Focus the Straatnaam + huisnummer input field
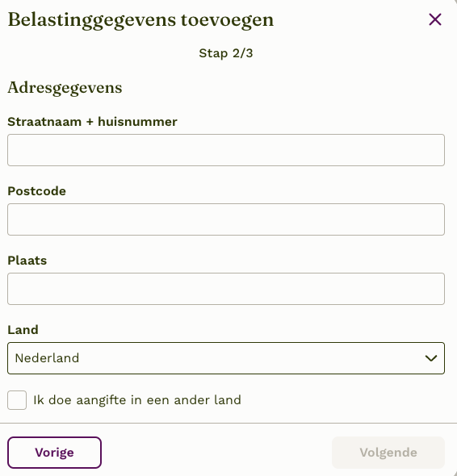The height and width of the screenshot is (476, 457). [226, 150]
